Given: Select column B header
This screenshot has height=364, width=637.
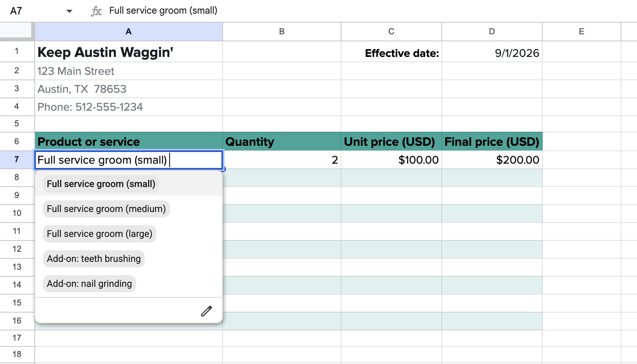Looking at the screenshot, I should [x=282, y=32].
